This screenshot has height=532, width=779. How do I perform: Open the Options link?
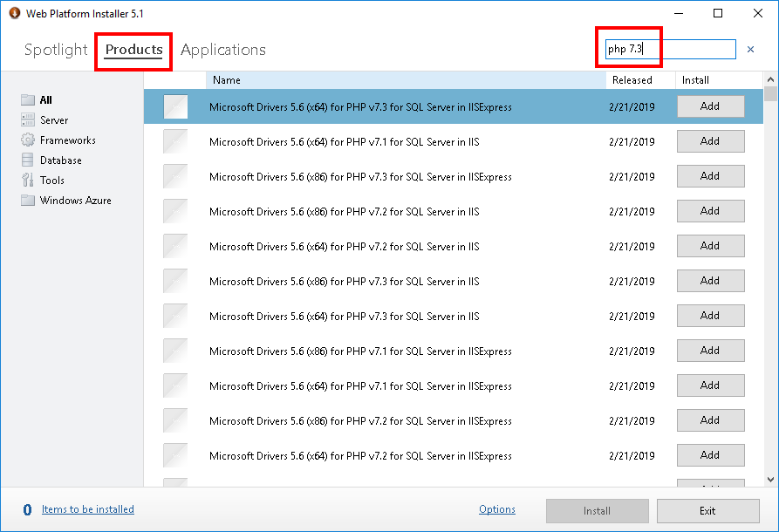click(497, 509)
